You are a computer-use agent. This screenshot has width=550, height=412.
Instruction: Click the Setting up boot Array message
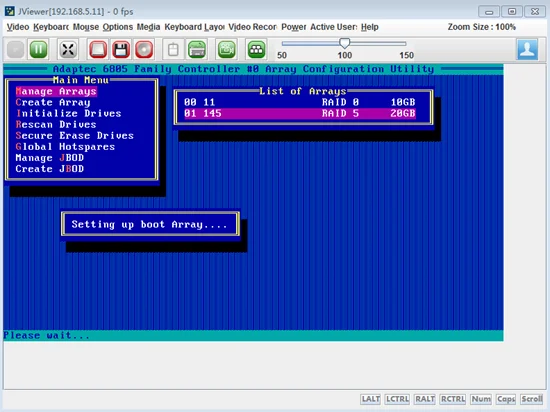(x=150, y=224)
